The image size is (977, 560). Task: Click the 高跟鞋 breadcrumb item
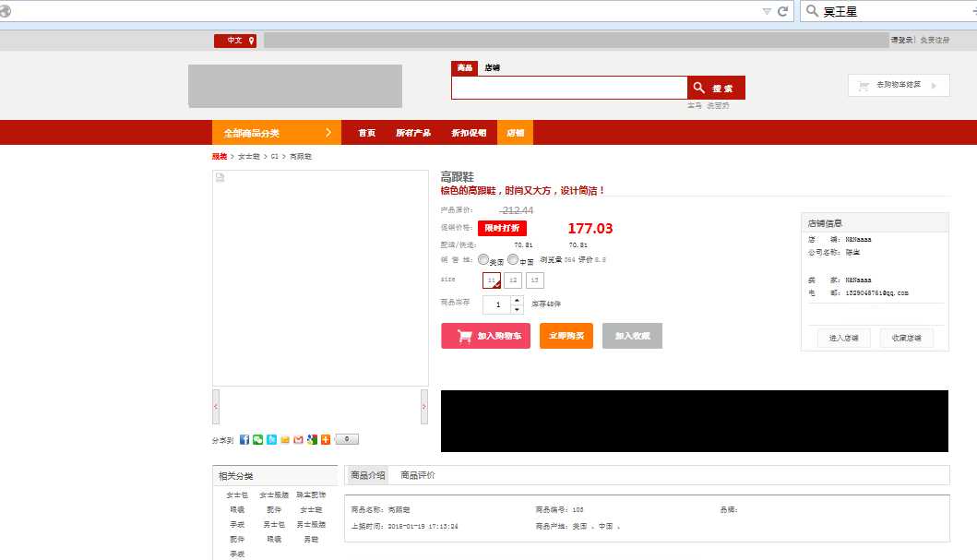click(x=301, y=156)
